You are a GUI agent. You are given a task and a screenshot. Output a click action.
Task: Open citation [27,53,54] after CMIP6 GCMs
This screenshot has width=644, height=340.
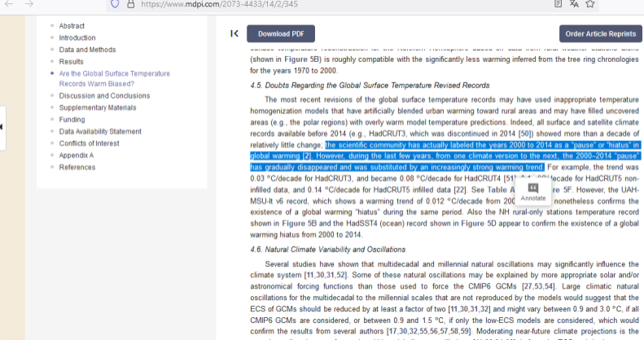[x=538, y=286]
